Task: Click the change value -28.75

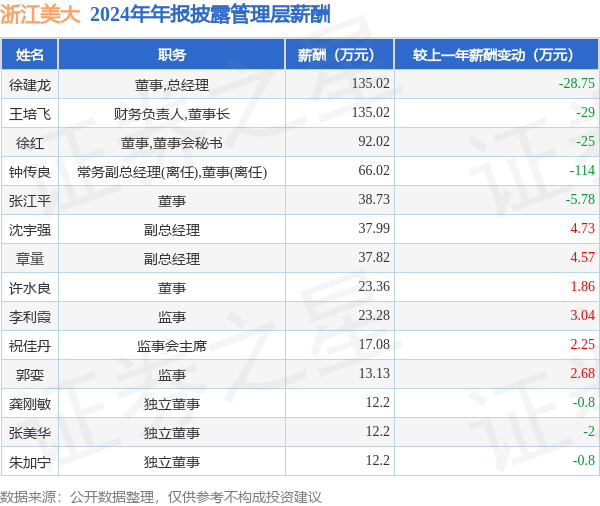Action: (x=577, y=83)
